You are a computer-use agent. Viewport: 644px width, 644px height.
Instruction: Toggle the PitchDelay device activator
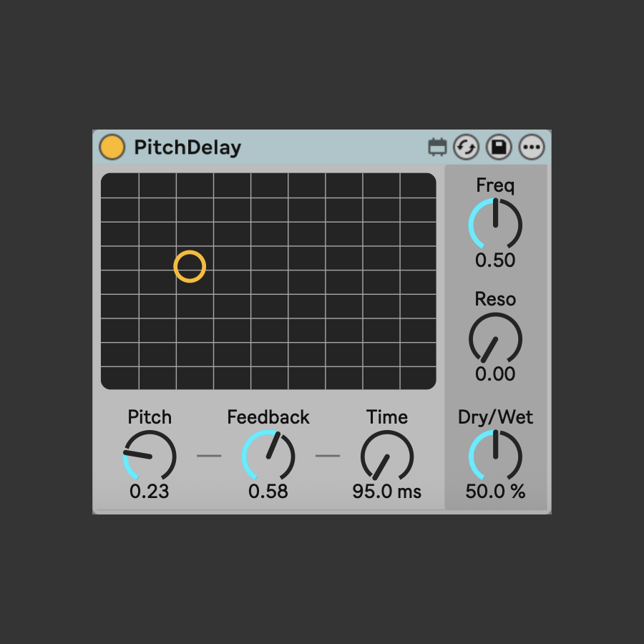[x=112, y=147]
